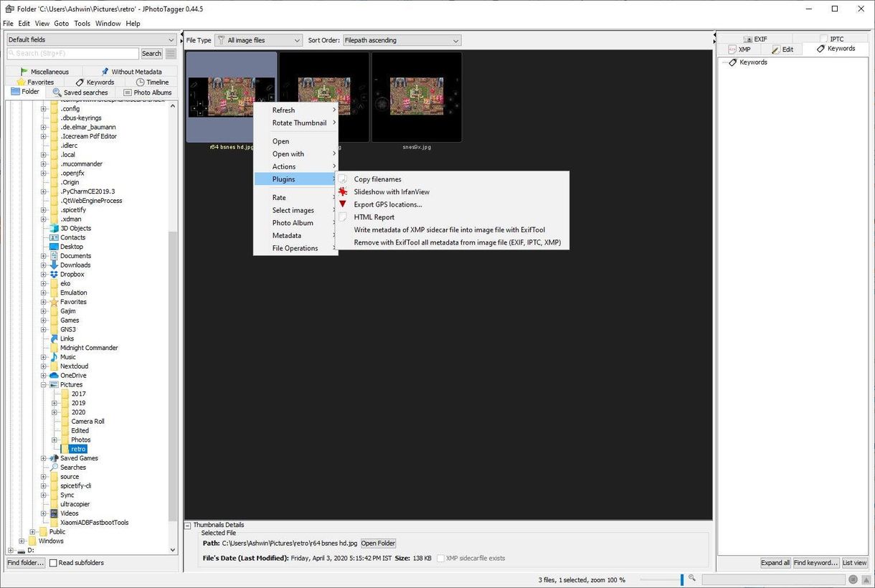
Task: Click the red Export GPS locations icon
Action: tap(343, 204)
